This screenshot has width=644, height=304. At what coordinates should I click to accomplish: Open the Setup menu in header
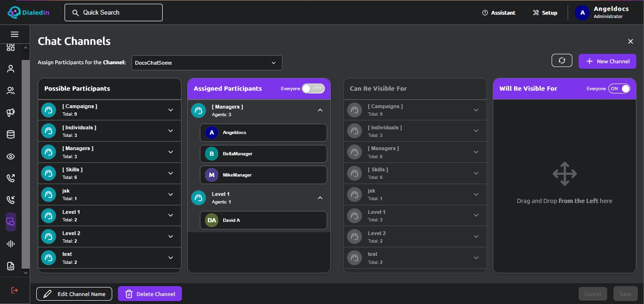coord(545,13)
